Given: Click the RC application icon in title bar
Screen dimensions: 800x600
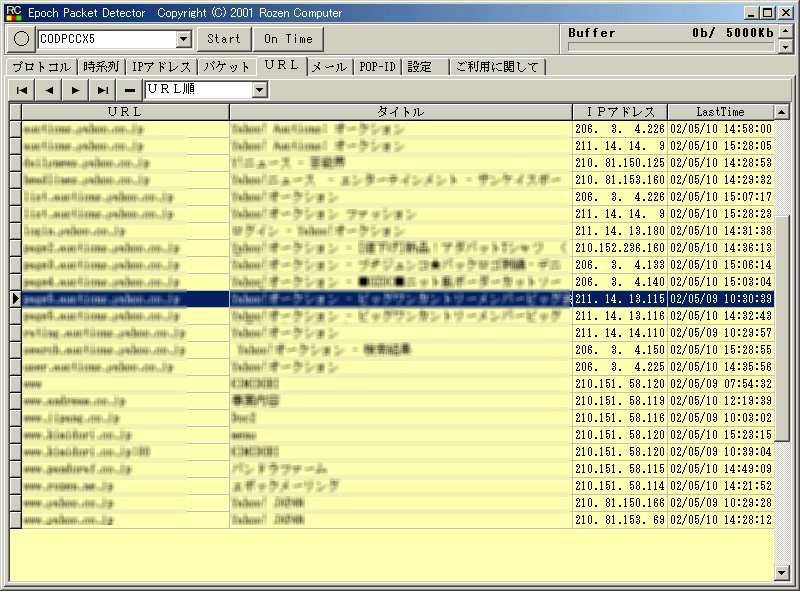Looking at the screenshot, I should [x=14, y=13].
